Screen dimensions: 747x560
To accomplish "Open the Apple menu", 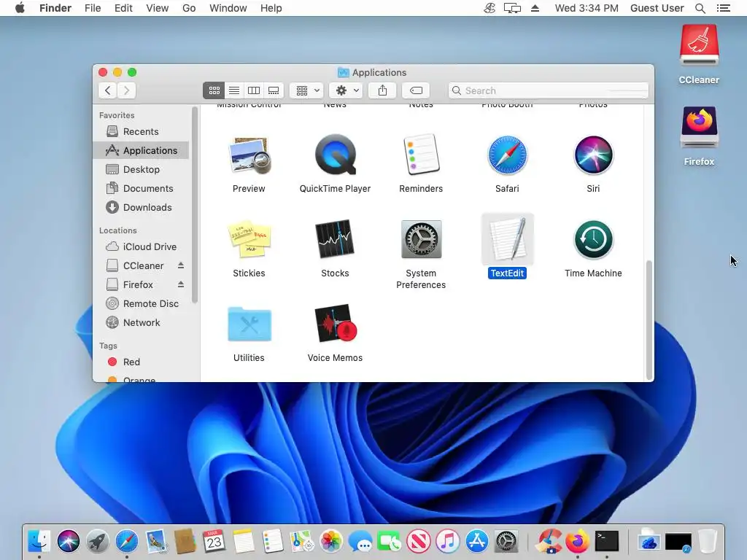I will pyautogui.click(x=20, y=8).
